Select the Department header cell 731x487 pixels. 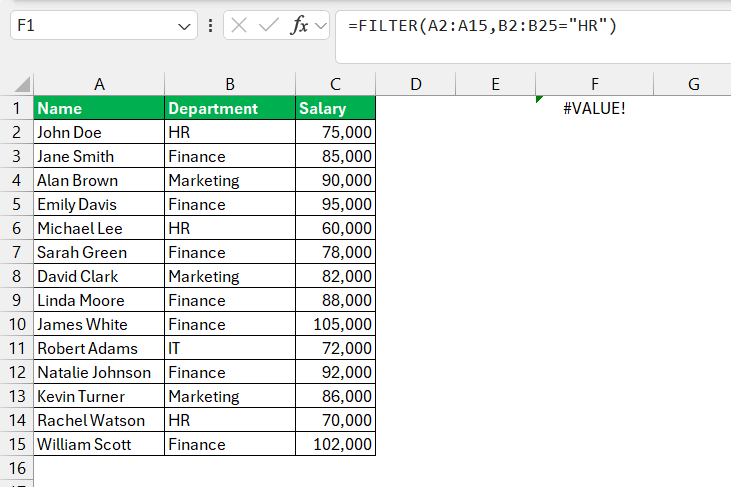(x=230, y=108)
